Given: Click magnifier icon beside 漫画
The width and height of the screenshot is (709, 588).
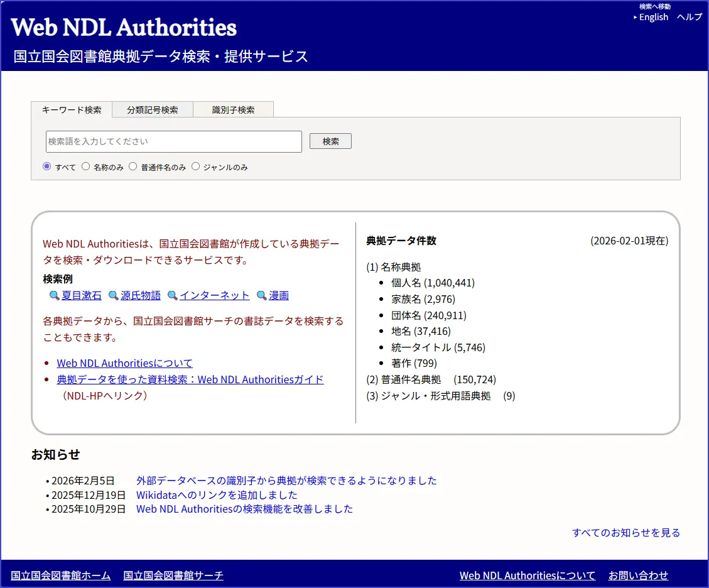Looking at the screenshot, I should tap(262, 296).
